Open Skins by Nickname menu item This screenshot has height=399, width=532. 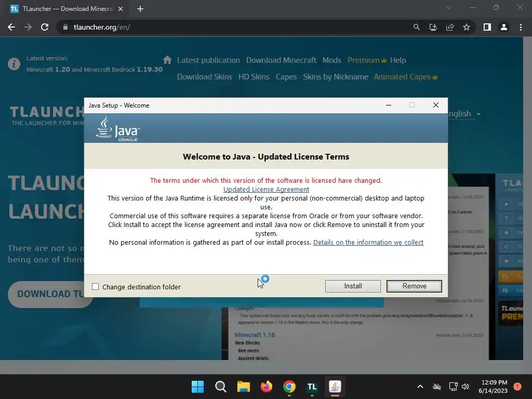pyautogui.click(x=336, y=77)
